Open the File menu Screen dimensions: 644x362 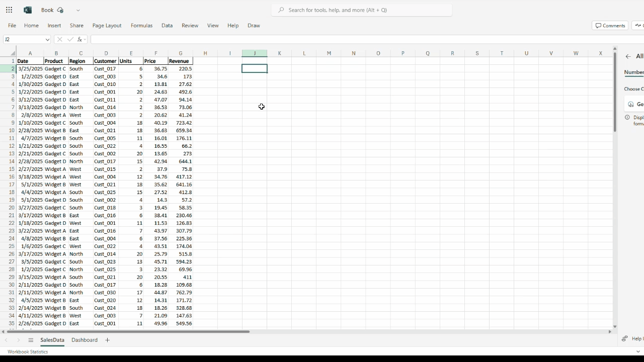point(12,26)
